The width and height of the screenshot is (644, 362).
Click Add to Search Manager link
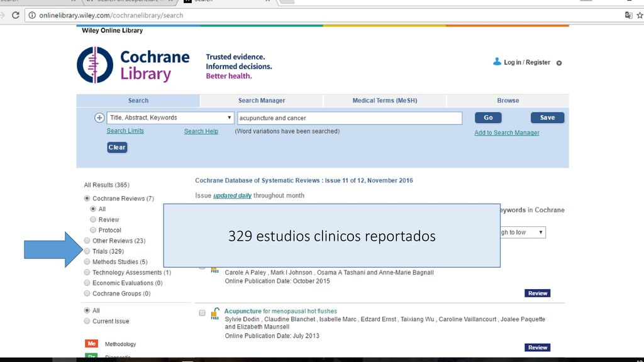pos(507,133)
